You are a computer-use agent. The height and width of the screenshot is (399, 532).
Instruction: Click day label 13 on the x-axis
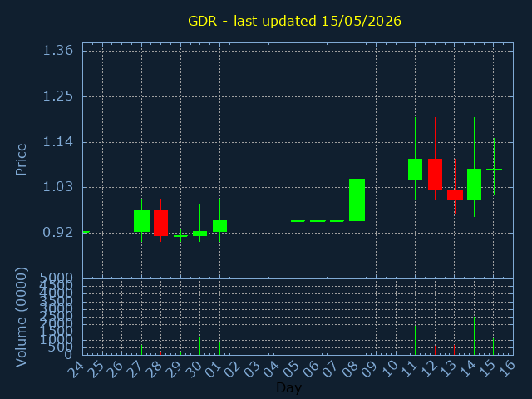447,369
